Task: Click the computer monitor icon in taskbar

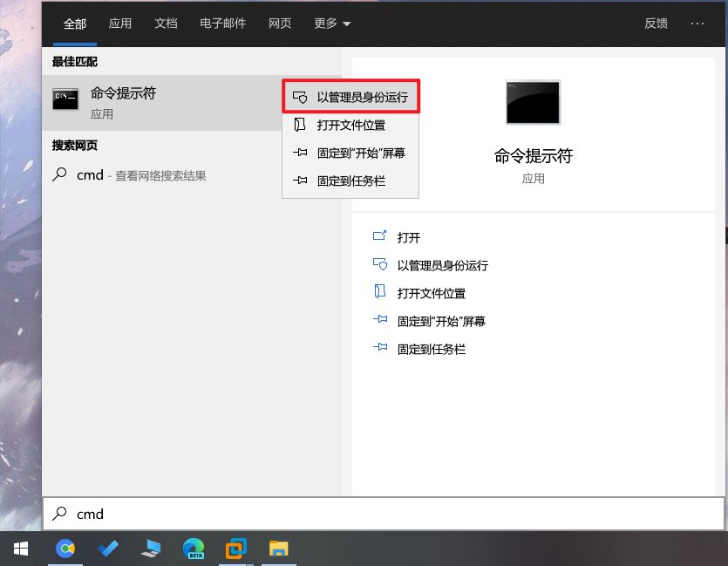Action: point(151,549)
